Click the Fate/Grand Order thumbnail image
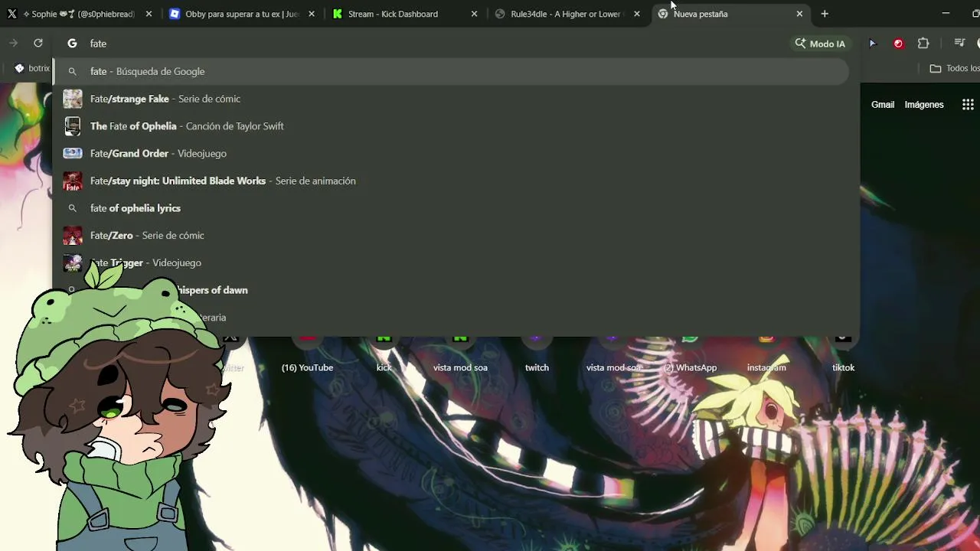 point(73,153)
